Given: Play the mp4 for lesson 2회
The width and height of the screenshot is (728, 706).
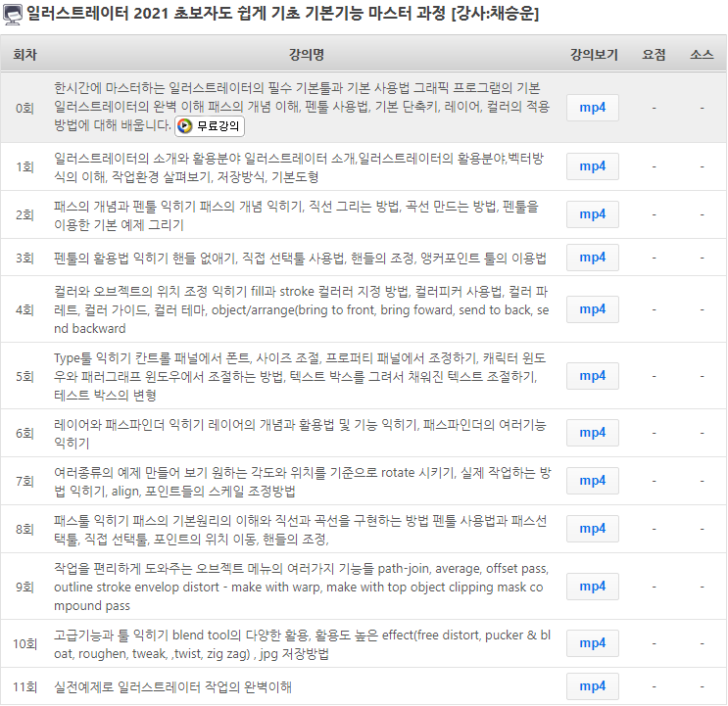Looking at the screenshot, I should tap(593, 214).
